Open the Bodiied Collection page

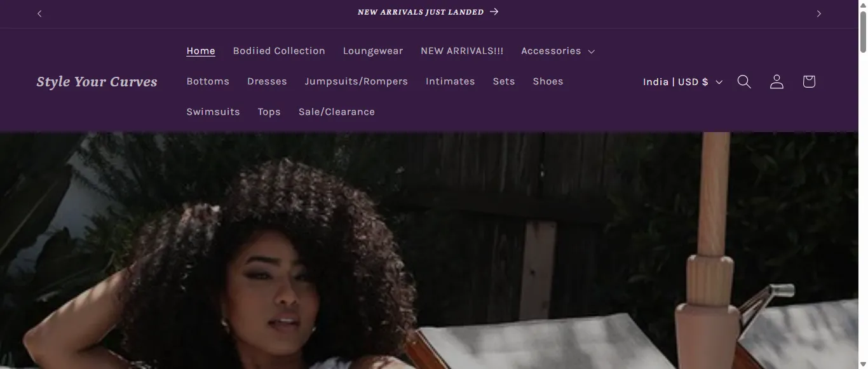pyautogui.click(x=279, y=51)
